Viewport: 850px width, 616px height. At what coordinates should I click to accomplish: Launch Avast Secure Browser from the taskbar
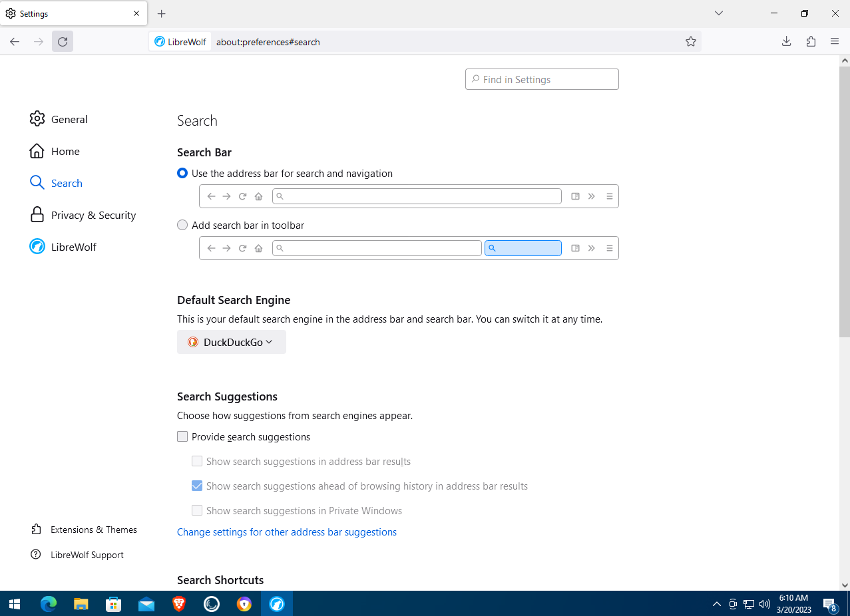click(x=244, y=604)
